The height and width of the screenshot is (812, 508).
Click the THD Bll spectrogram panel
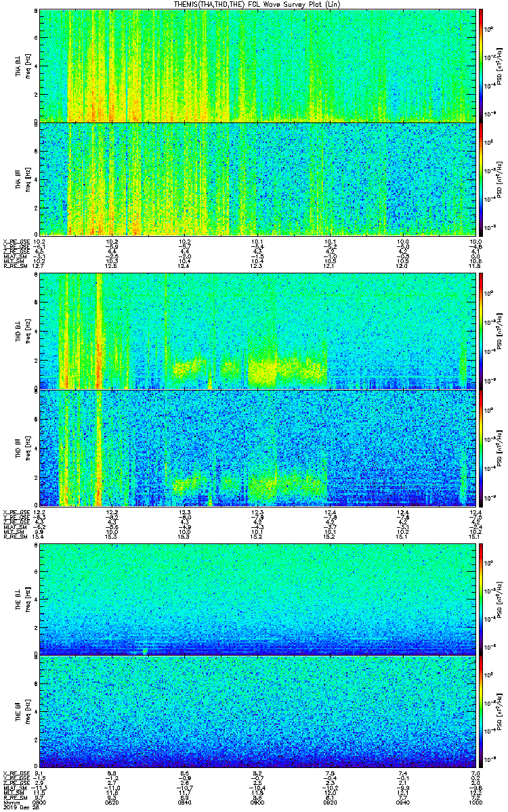257,448
